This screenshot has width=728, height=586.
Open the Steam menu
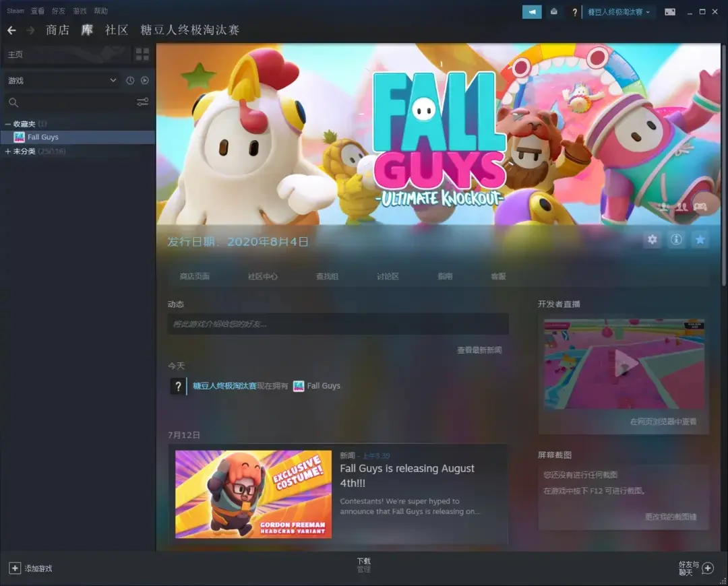point(16,11)
